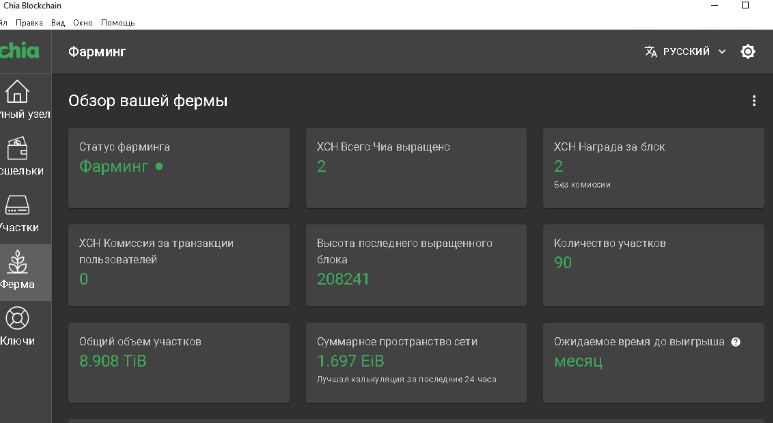Open the Правка menu
Image resolution: width=773 pixels, height=423 pixels.
(29, 23)
